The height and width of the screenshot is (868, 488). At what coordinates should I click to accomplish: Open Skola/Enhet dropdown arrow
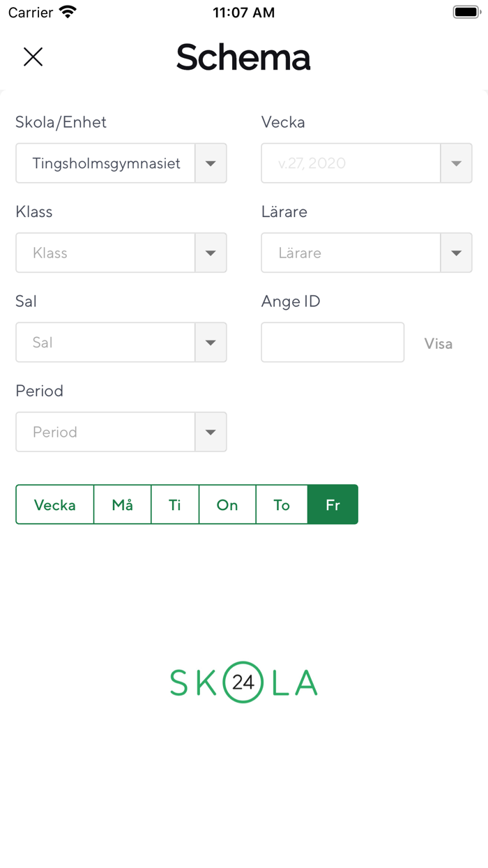(211, 163)
